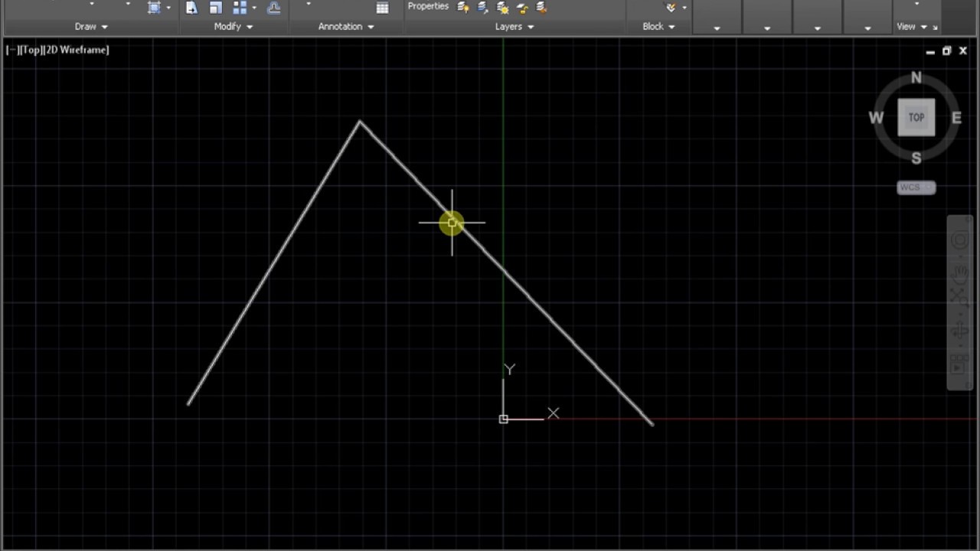Open the Block panel icon flyout arrow
The image size is (980, 551).
pyautogui.click(x=684, y=8)
